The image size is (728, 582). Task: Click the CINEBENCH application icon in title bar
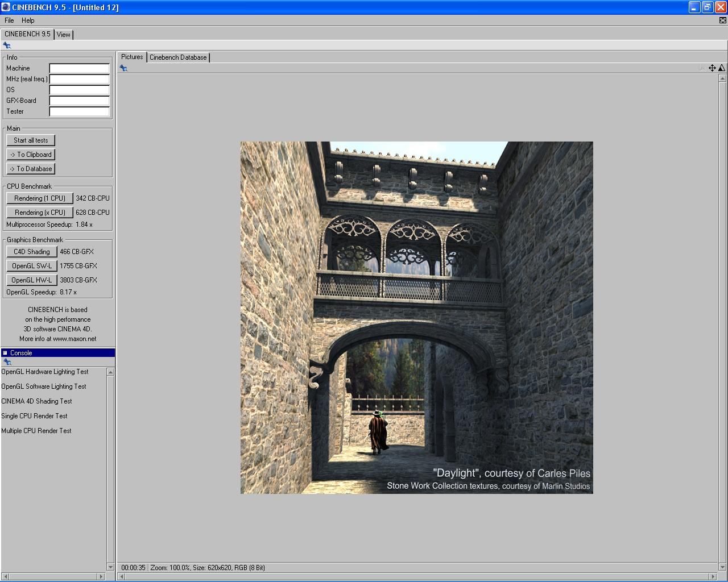click(6, 7)
